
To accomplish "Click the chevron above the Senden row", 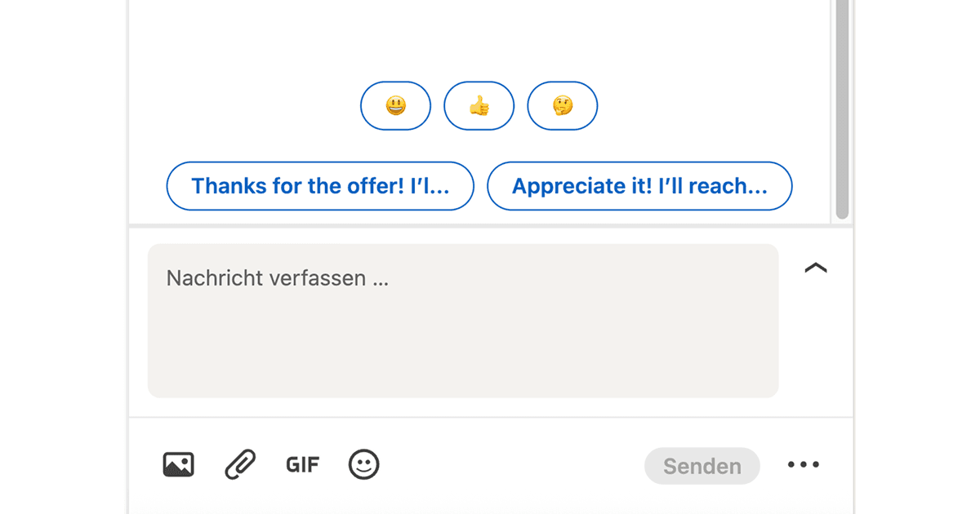I will (815, 268).
